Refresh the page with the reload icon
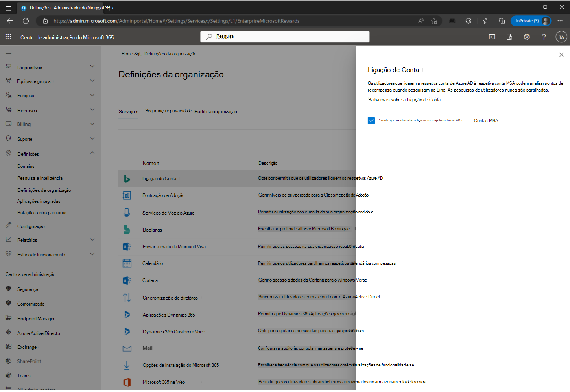Screen dimensions: 570x392 26,21
